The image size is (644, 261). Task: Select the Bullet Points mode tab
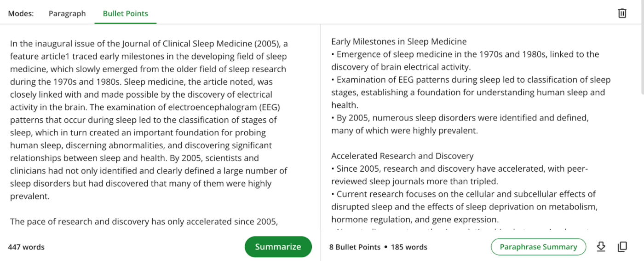pos(126,13)
